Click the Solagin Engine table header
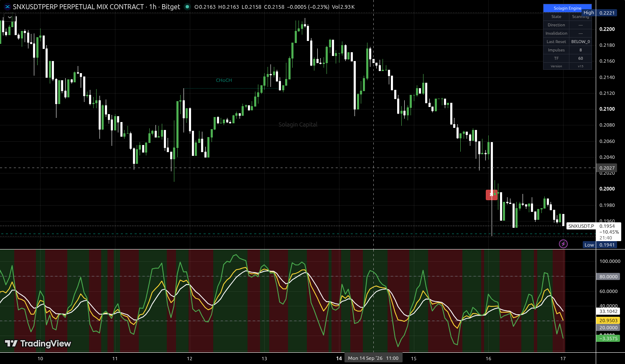 pyautogui.click(x=567, y=8)
